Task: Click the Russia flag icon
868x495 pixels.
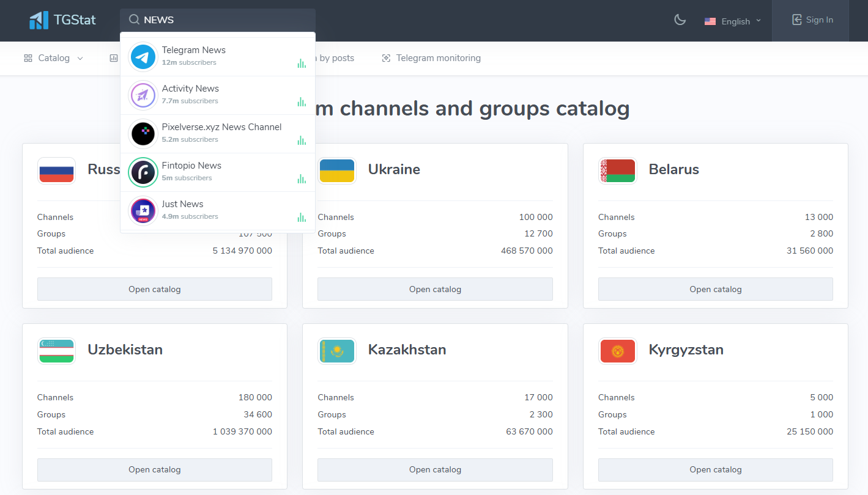Action: (56, 170)
